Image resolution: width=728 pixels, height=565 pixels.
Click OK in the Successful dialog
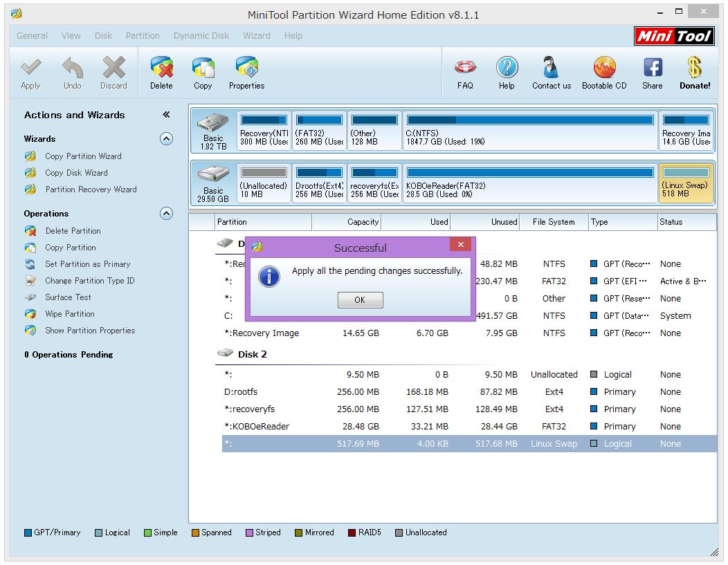click(361, 300)
